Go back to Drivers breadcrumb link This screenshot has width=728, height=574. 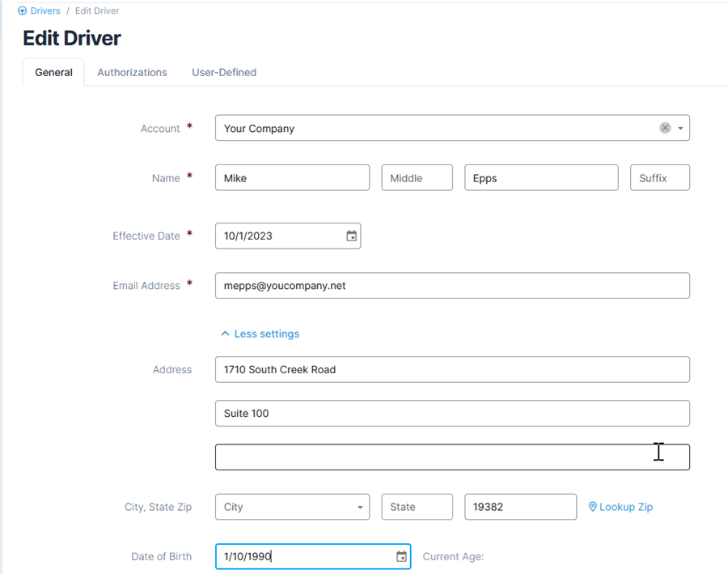45,11
